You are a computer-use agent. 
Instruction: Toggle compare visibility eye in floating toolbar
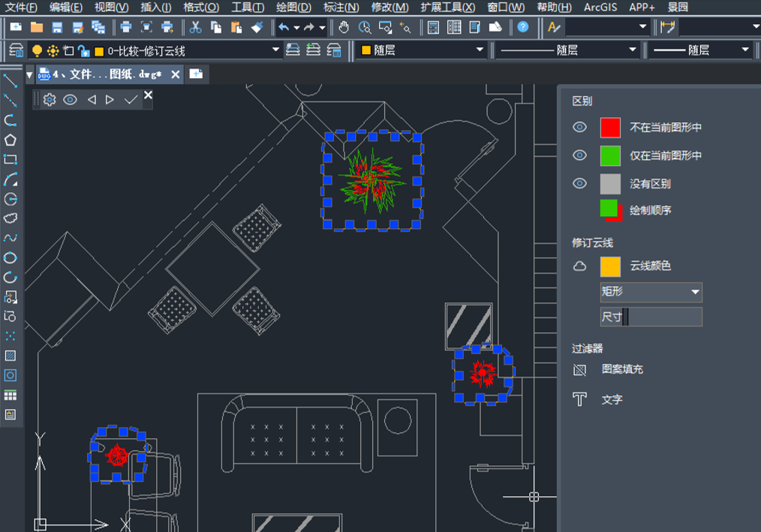tap(70, 100)
